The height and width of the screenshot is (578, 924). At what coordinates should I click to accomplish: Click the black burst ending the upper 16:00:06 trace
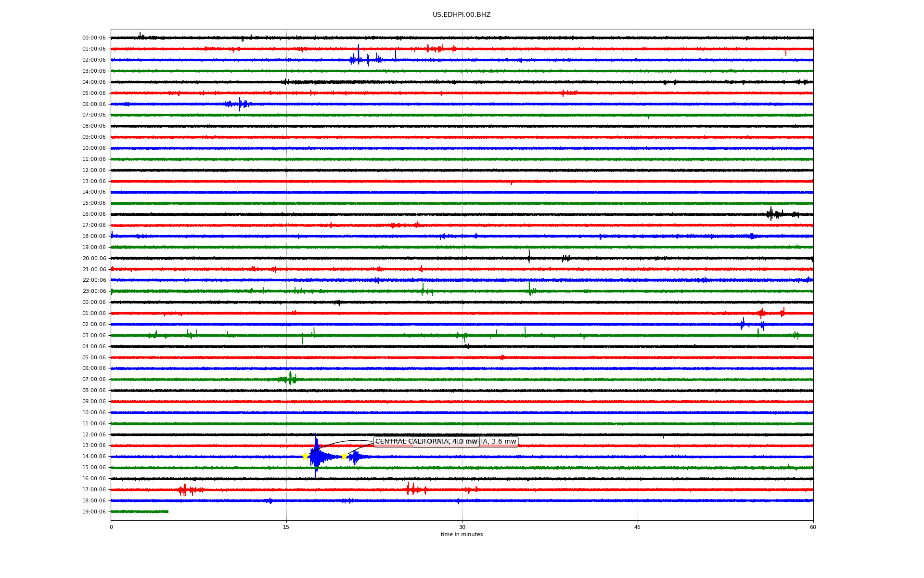[771, 214]
